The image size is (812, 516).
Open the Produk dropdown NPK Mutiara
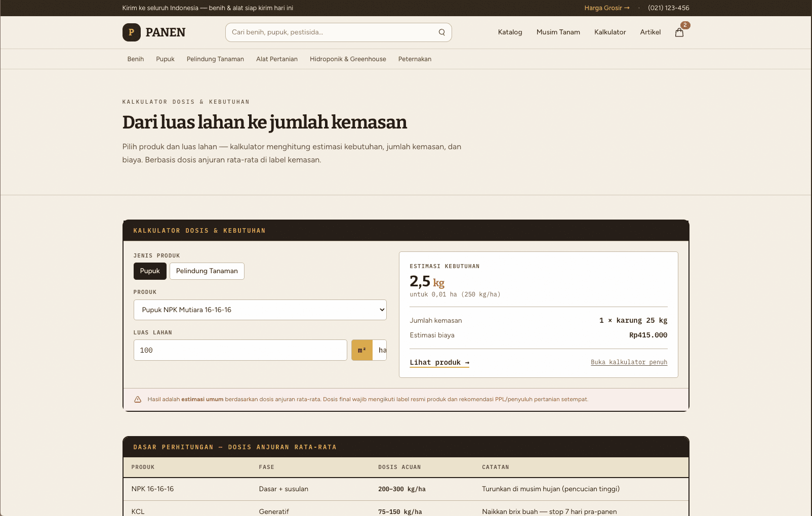[260, 310]
